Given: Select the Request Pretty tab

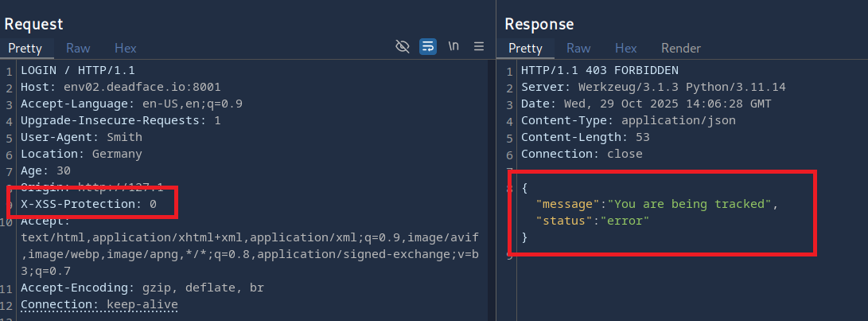Looking at the screenshot, I should (x=25, y=48).
